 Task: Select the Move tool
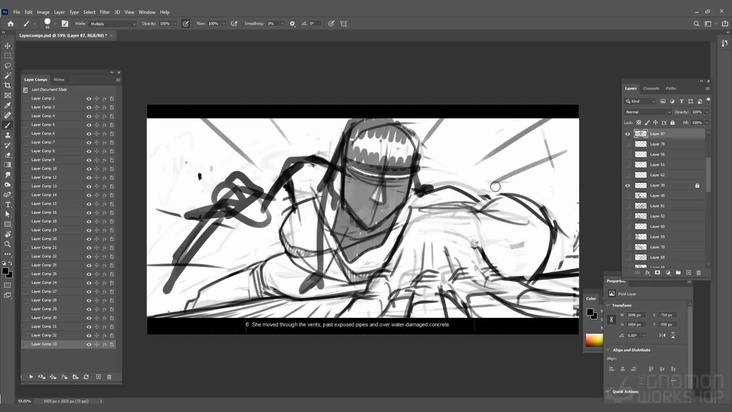click(x=7, y=46)
